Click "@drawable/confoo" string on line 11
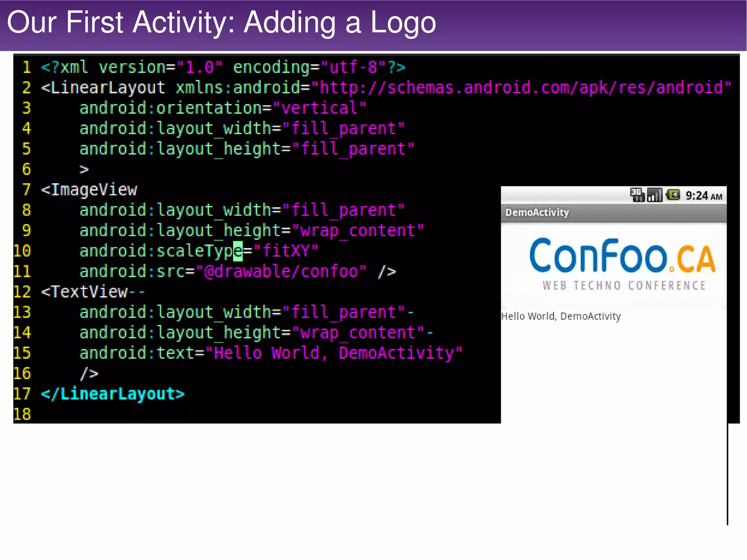Screen dimensions: 747x560 pyautogui.click(x=281, y=271)
